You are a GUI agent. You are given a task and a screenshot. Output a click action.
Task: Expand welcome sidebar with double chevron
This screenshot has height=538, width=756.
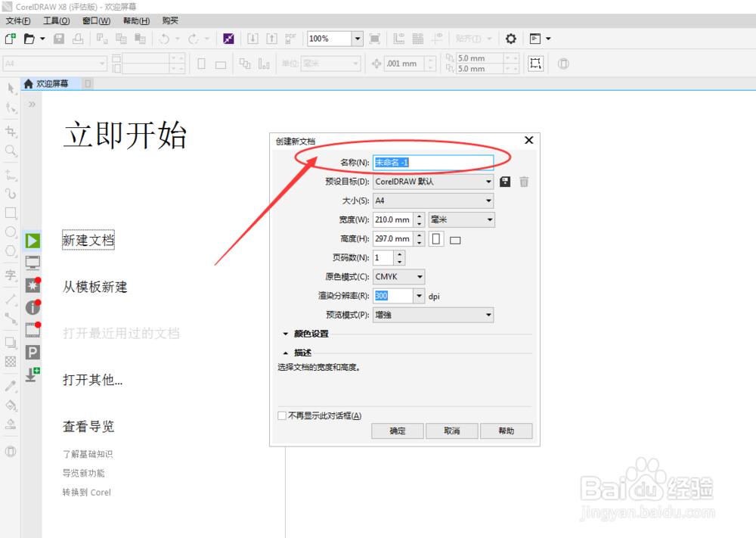32,104
